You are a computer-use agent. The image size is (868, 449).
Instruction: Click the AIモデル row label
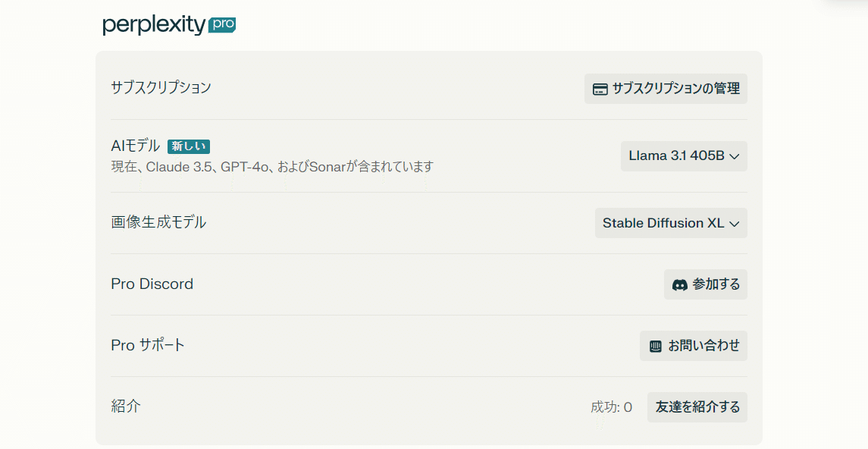tap(136, 146)
